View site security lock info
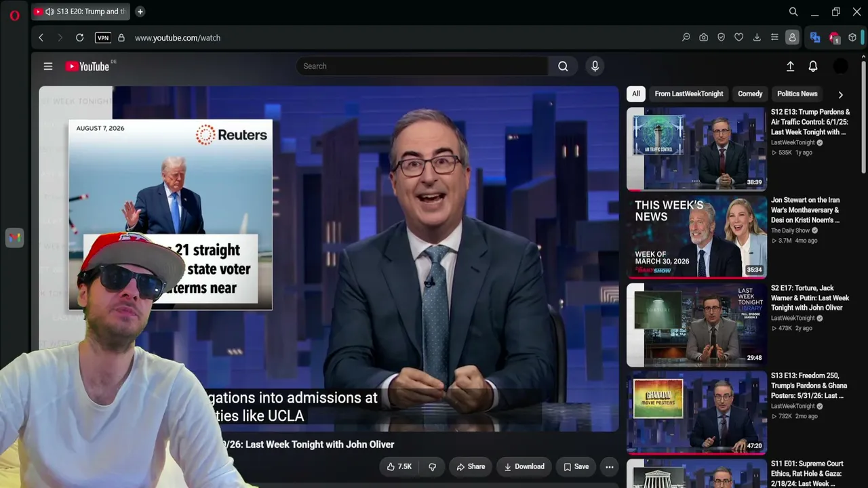Viewport: 868px width, 488px height. click(x=121, y=38)
